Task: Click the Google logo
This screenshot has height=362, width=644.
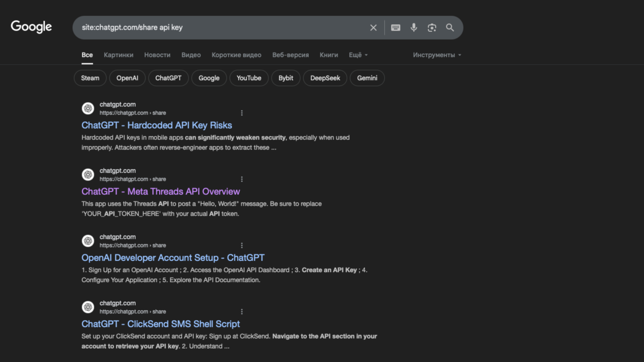Action: coord(31,27)
